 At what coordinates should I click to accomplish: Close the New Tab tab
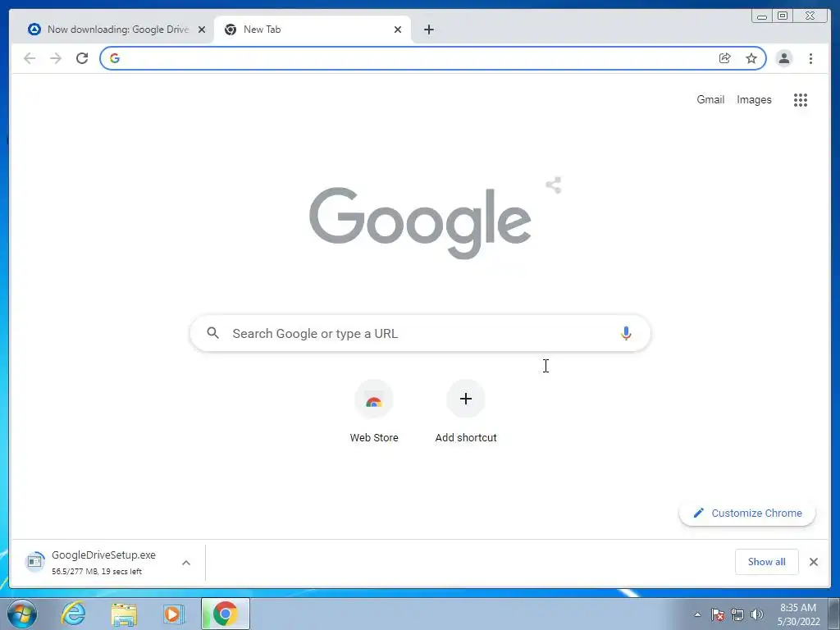(x=398, y=30)
